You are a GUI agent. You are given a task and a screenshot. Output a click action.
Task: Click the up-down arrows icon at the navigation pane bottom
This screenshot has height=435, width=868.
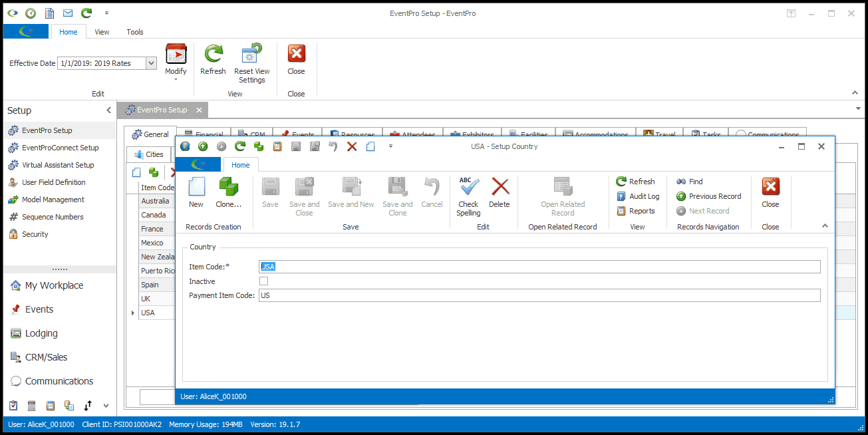87,405
